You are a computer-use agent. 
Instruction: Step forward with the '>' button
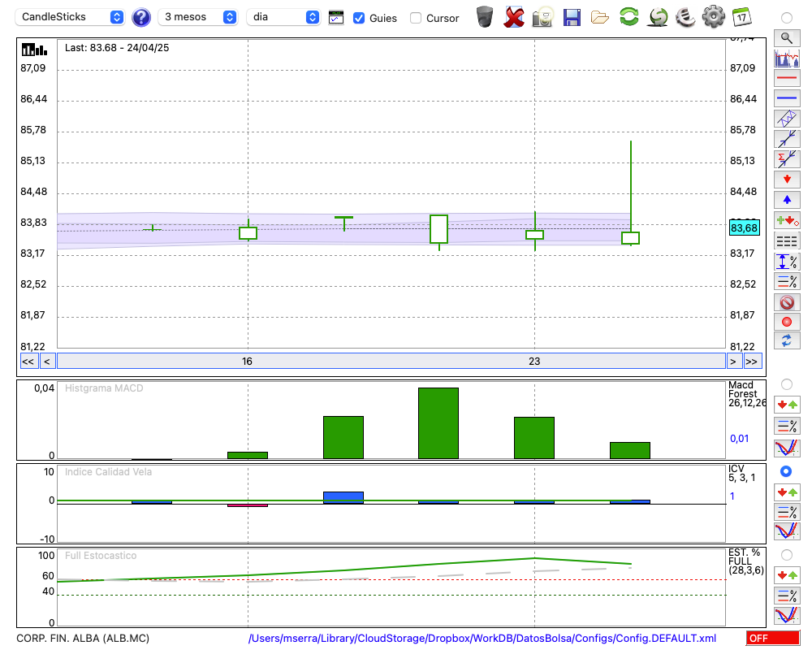pyautogui.click(x=732, y=362)
